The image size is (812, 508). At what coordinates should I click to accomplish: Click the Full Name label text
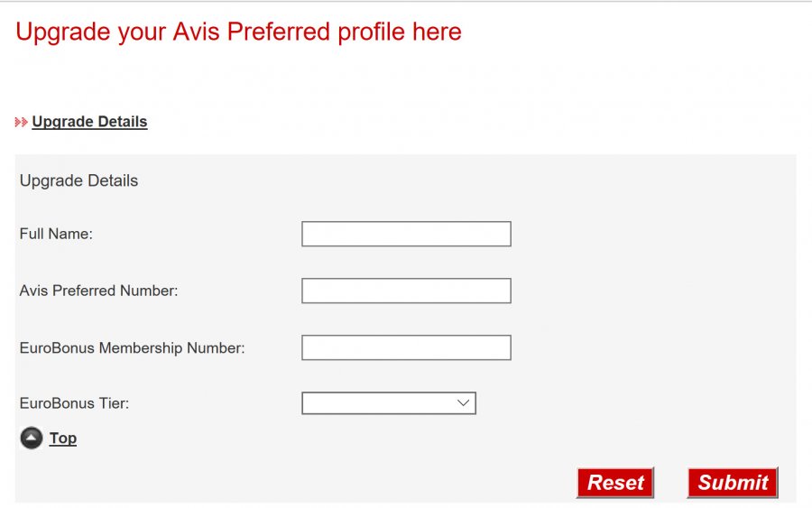tap(56, 234)
